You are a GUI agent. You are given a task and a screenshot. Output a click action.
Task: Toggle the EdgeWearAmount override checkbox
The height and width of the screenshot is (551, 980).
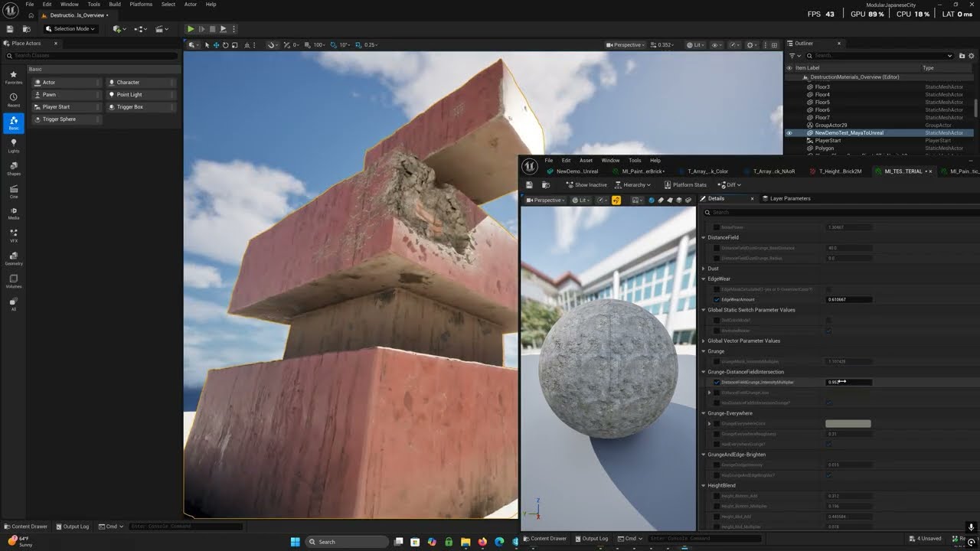tap(717, 299)
